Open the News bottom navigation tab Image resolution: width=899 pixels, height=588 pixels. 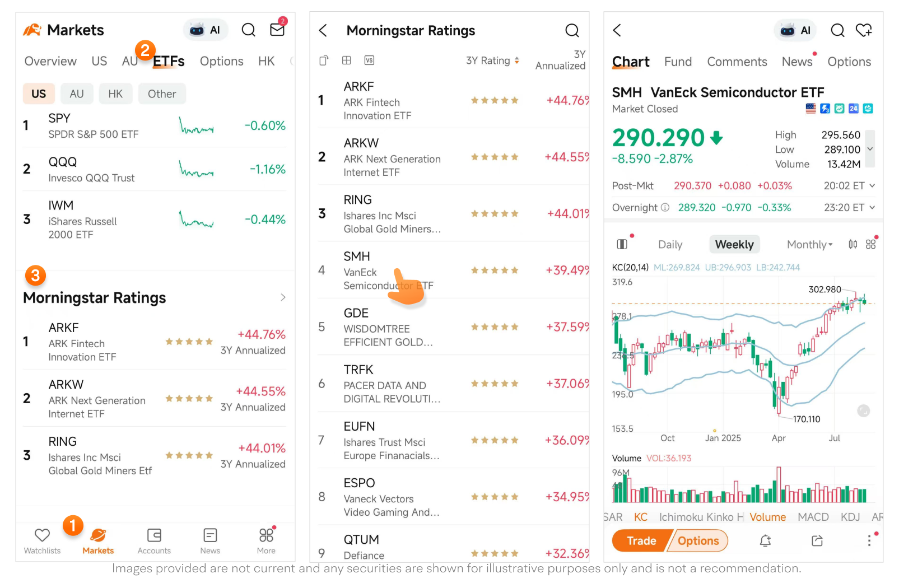pos(210,541)
